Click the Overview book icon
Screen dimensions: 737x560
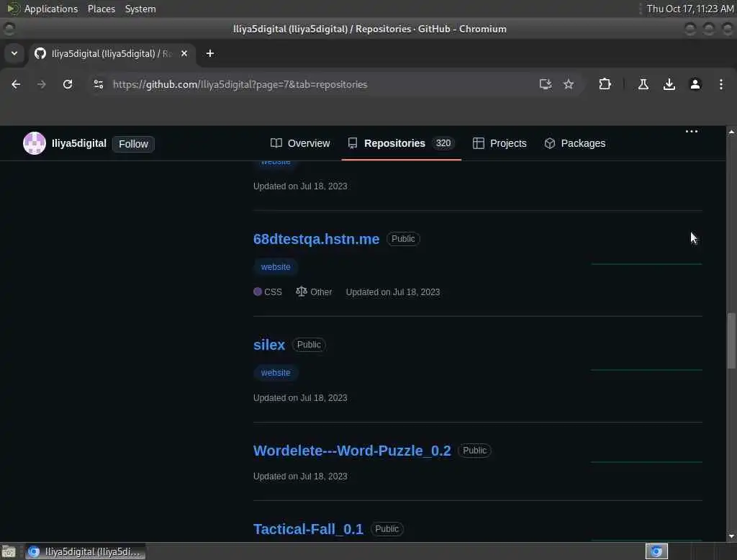click(276, 143)
